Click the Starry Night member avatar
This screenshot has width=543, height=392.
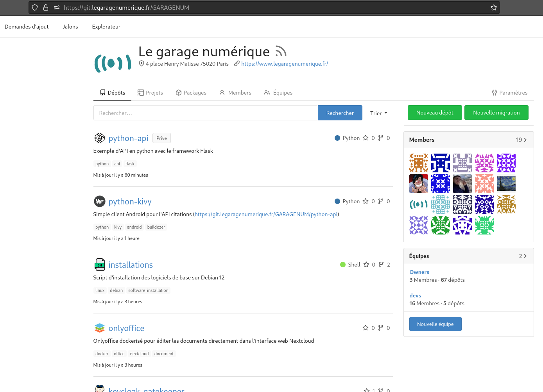tap(506, 184)
